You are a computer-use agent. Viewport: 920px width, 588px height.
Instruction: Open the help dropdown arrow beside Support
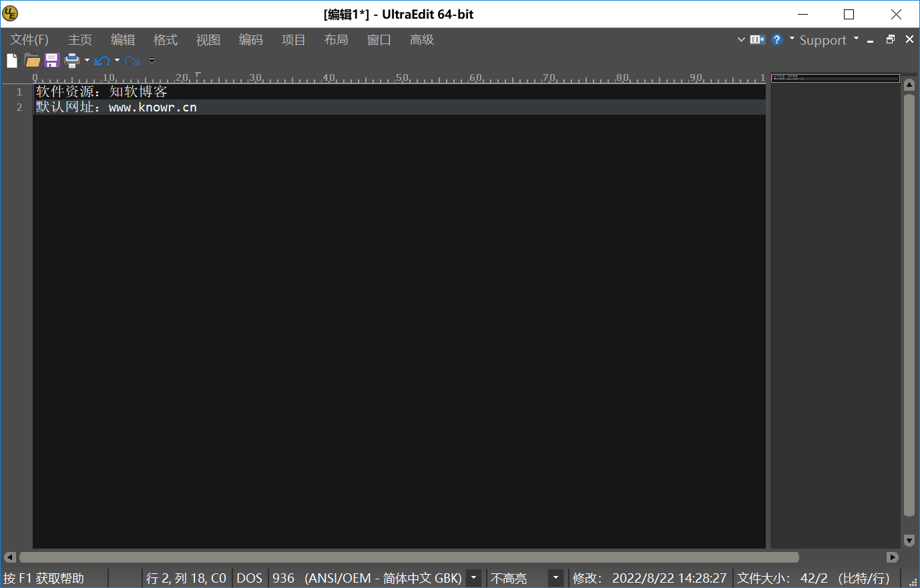coord(792,39)
